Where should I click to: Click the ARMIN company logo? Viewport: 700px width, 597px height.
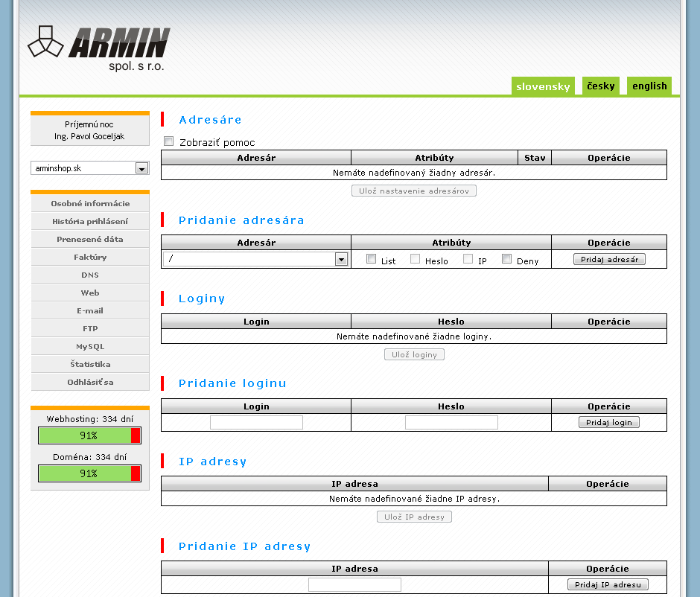click(x=98, y=48)
